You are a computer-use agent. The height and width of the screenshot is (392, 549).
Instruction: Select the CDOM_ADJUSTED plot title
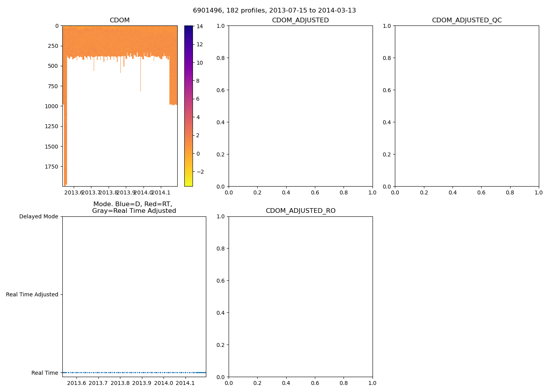(x=300, y=20)
